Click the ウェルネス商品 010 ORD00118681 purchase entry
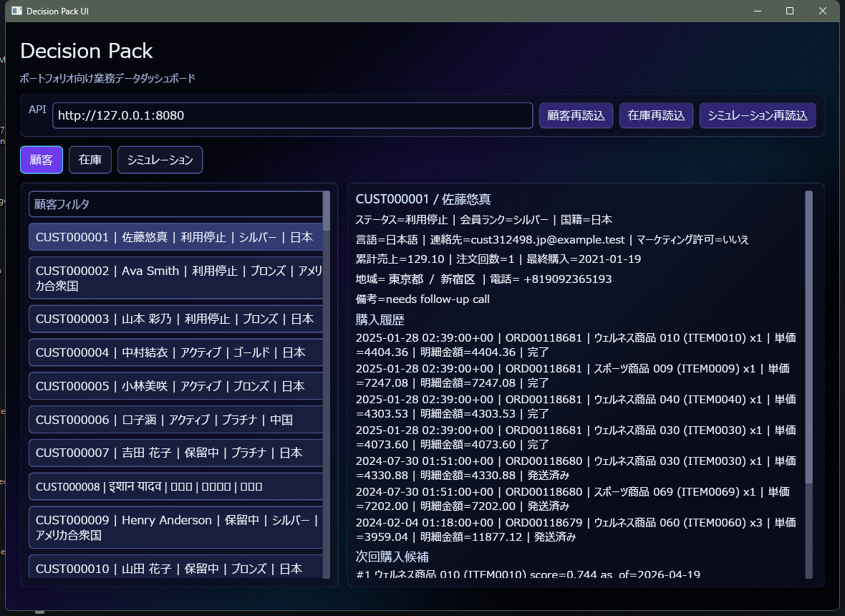This screenshot has width=845, height=616. (576, 345)
